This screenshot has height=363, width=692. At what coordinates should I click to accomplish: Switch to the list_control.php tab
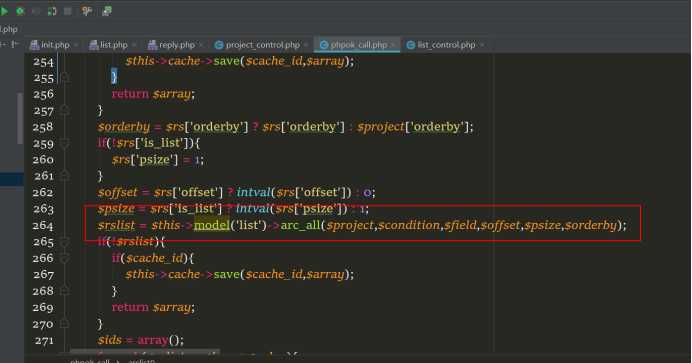(446, 45)
